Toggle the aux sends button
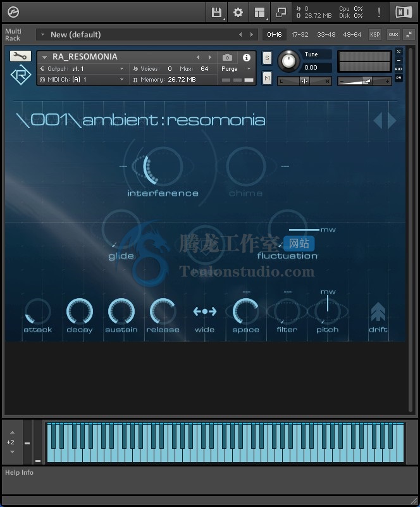 coord(393,34)
